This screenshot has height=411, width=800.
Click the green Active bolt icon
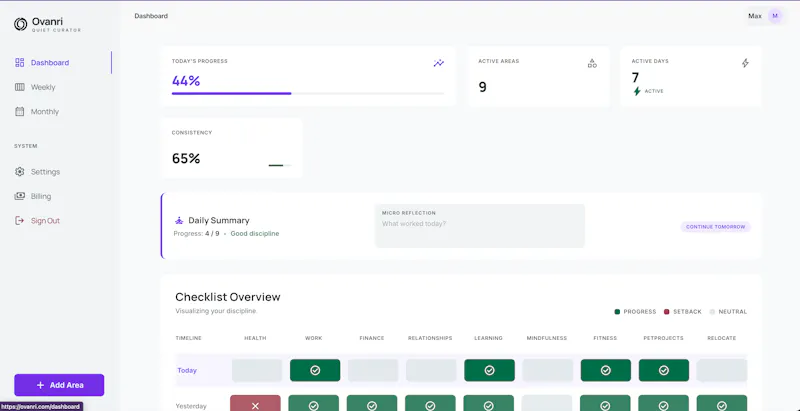tap(637, 91)
